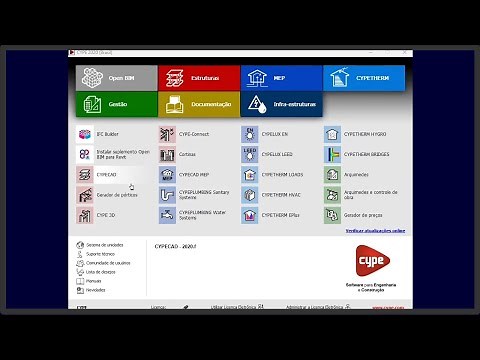Open the CYPELUX LEED icon
The image size is (480, 360).
tap(250, 154)
